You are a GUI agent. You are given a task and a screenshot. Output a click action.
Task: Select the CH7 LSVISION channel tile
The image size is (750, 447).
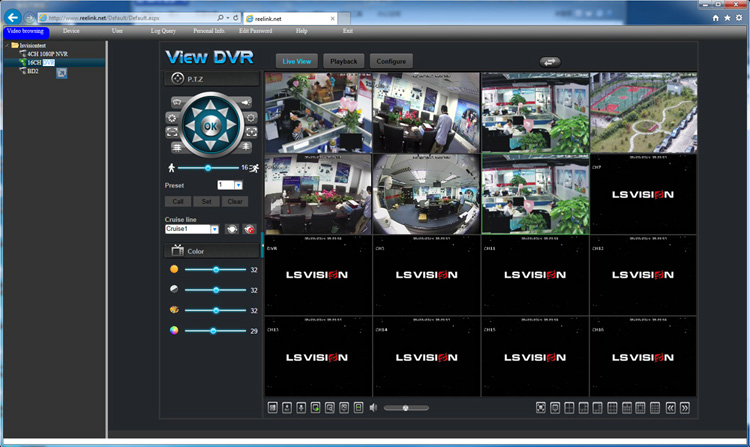coord(643,194)
